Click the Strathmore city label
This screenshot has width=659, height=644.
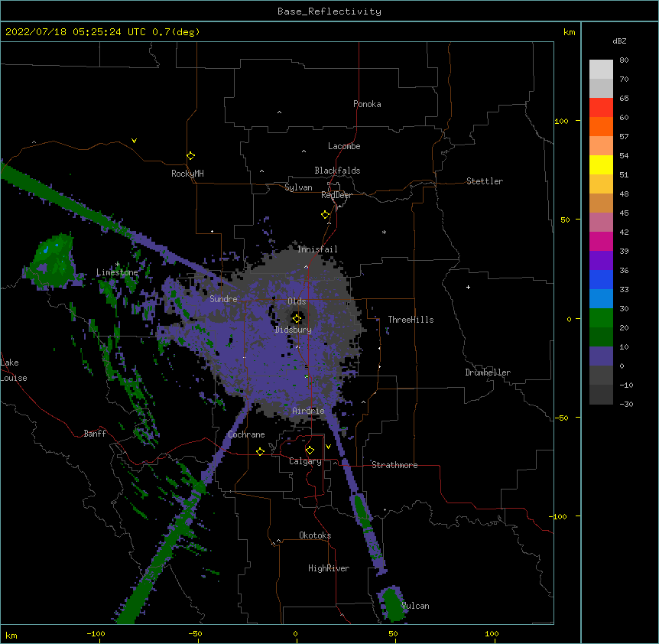click(x=394, y=465)
